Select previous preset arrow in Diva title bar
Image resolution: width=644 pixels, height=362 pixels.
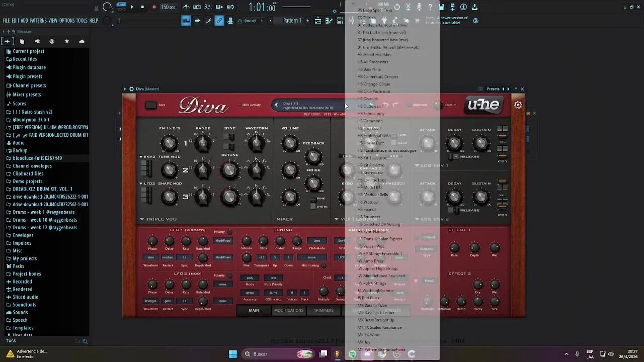point(503,89)
